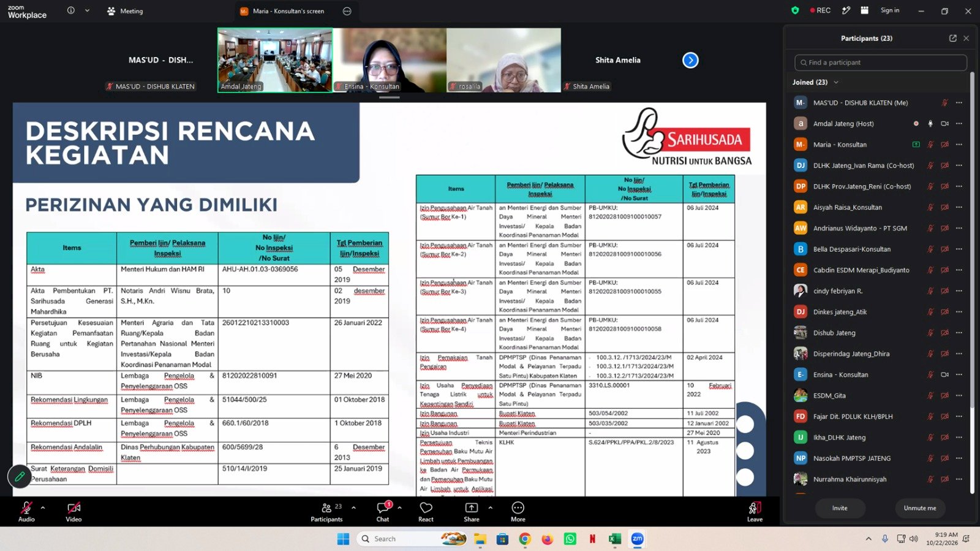Open meeting information icon in top bar

(x=71, y=10)
